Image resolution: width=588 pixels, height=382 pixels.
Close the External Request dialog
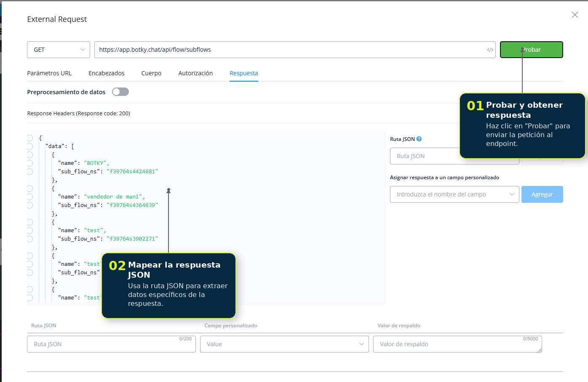[575, 15]
